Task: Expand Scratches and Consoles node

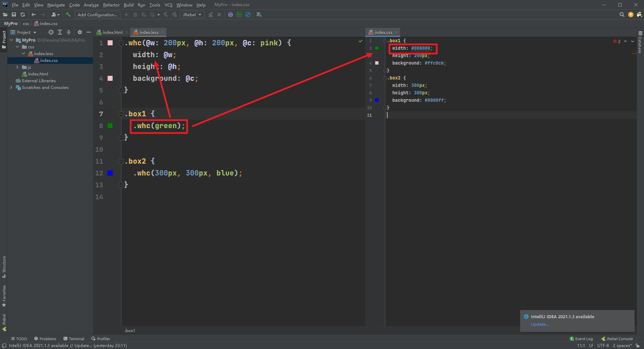Action: tap(11, 87)
